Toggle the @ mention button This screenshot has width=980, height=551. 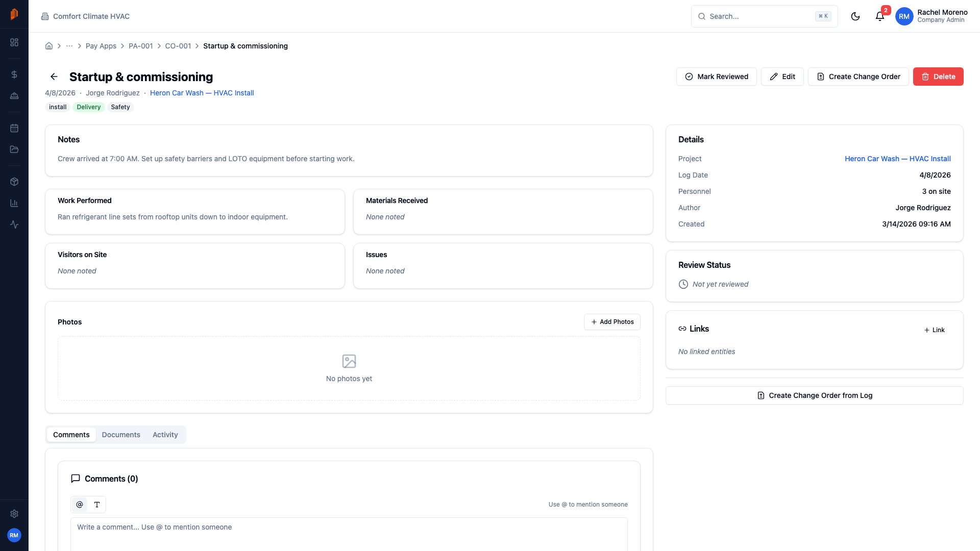(80, 505)
